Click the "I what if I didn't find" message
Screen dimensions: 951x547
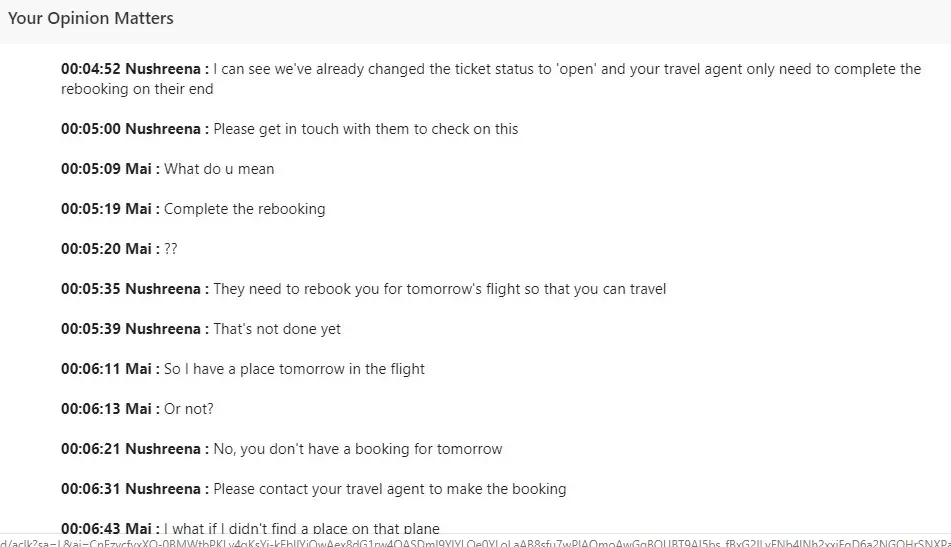(x=302, y=528)
